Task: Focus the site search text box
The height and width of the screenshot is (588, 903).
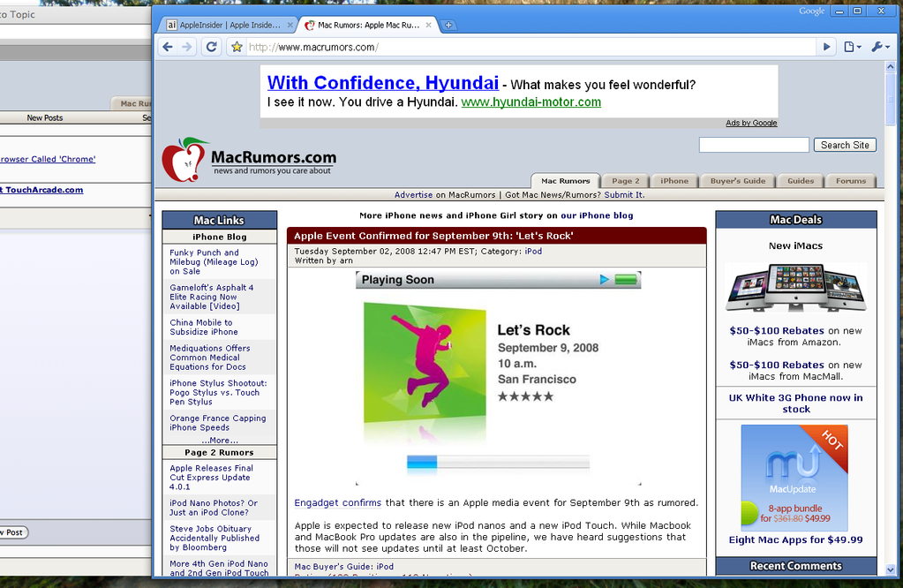Action: point(754,145)
